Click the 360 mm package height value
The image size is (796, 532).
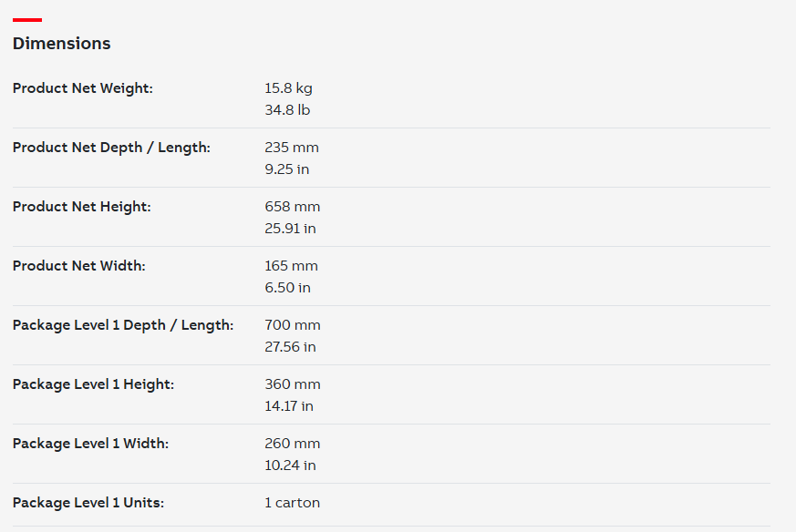tap(293, 384)
